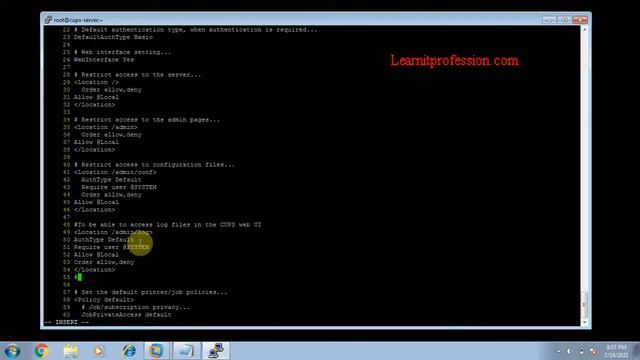Click the line 'DefaultAuthType Basic'
640x360 pixels.
tap(113, 37)
